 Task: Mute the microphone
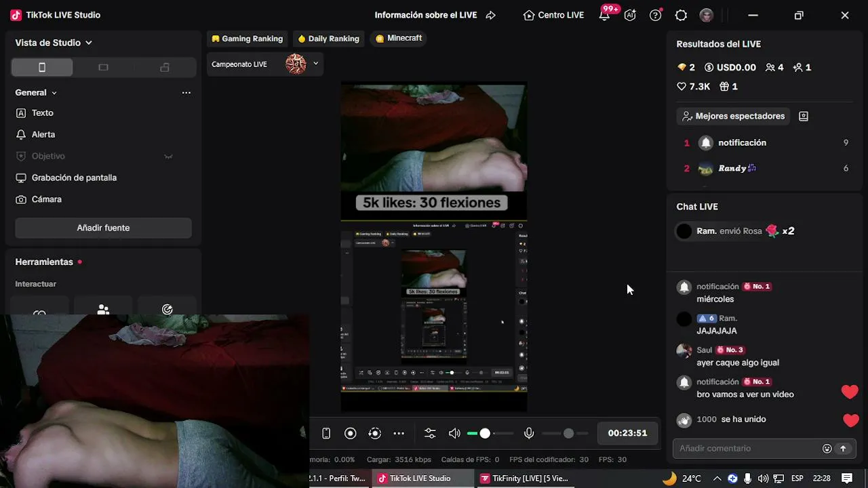click(x=529, y=434)
